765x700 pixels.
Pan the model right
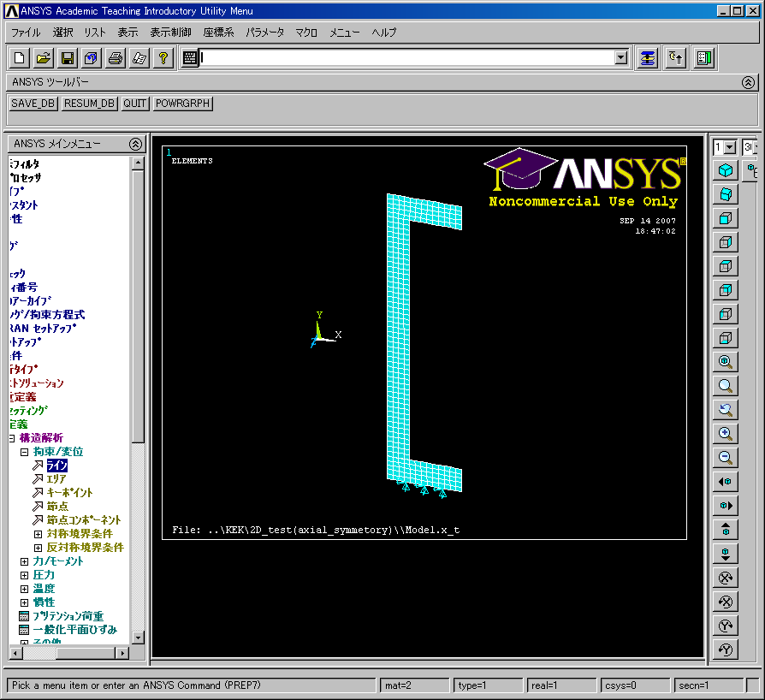point(726,506)
